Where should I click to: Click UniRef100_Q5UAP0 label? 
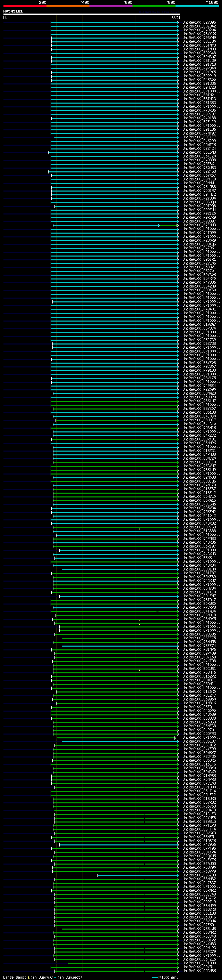pyautogui.click(x=199, y=397)
